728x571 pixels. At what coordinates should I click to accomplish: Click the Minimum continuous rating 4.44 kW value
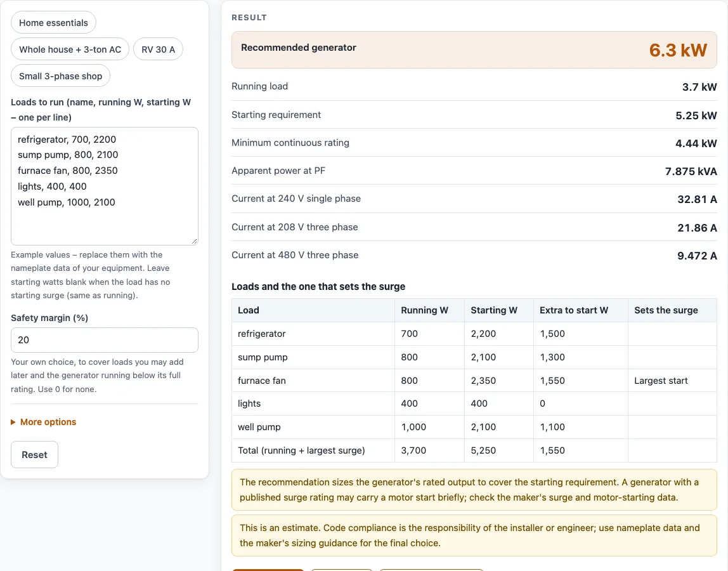pyautogui.click(x=696, y=143)
